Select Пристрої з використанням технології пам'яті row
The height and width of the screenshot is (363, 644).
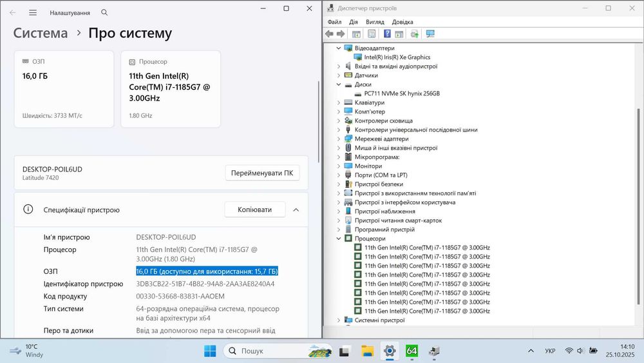pyautogui.click(x=415, y=193)
